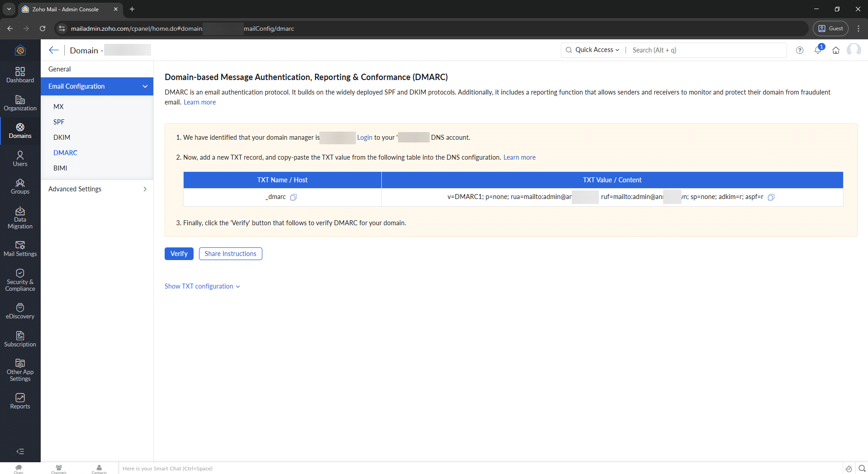Open the Quick Access dropdown
Viewport: 868px width, 474px height.
597,50
